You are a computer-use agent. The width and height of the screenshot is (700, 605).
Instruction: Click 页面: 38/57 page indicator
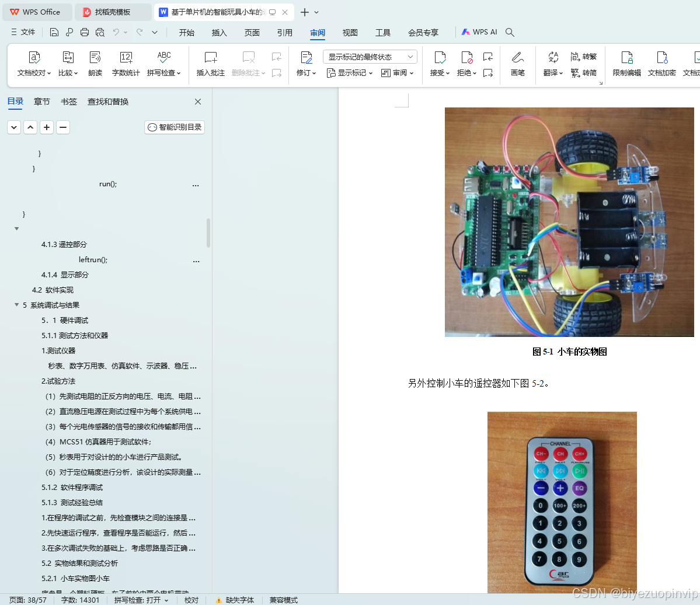pos(27,600)
